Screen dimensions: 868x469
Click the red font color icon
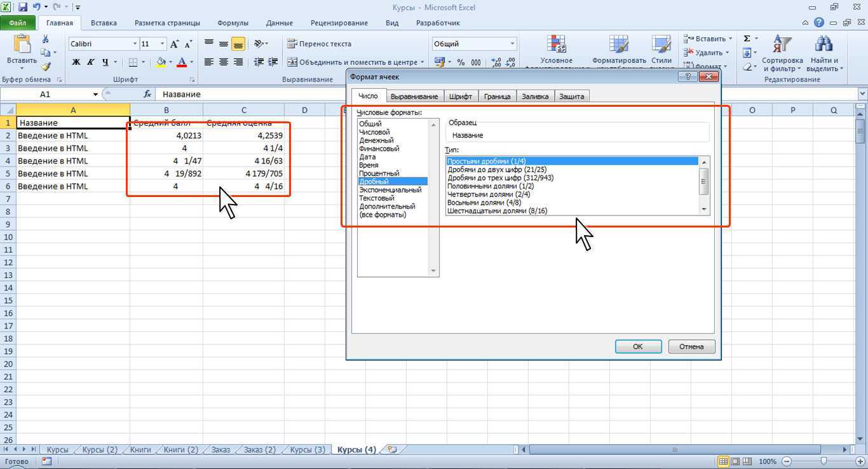[182, 62]
